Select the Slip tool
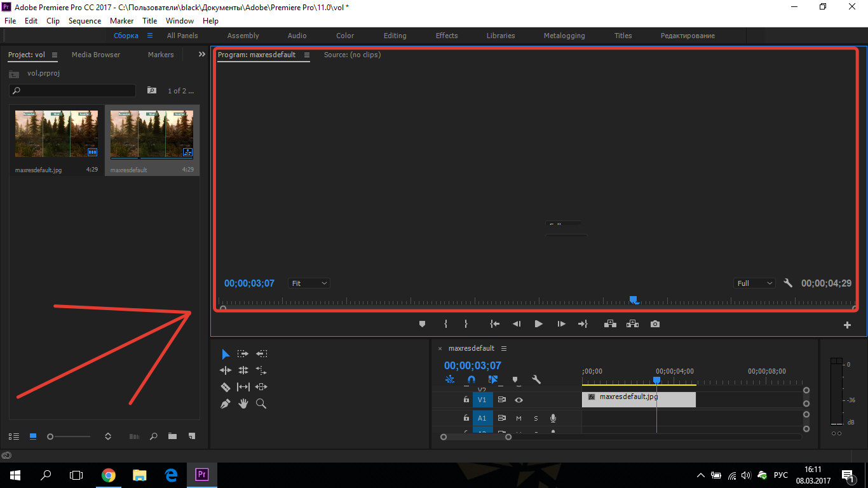 click(x=243, y=387)
